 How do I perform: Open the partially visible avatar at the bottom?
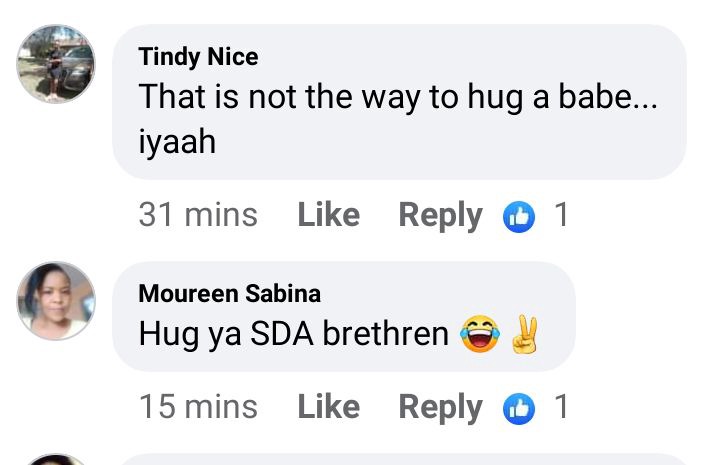click(x=56, y=459)
